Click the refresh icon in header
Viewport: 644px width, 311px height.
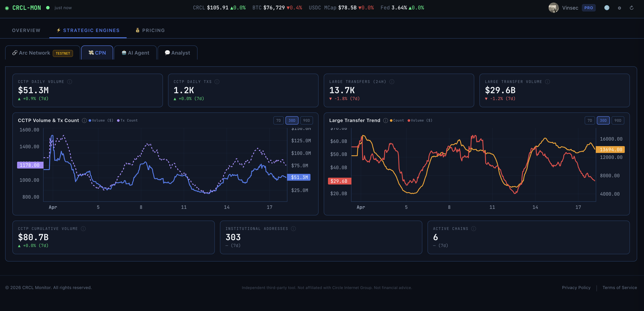(x=631, y=8)
